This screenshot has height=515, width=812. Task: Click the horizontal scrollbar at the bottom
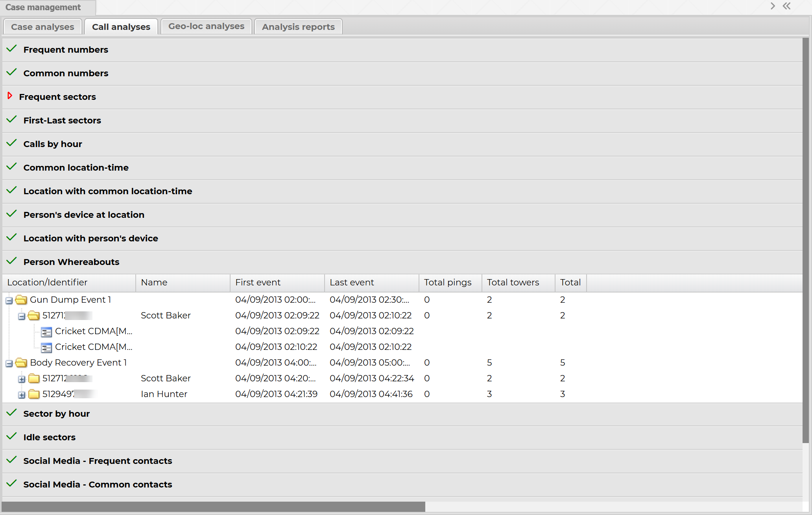(213, 507)
